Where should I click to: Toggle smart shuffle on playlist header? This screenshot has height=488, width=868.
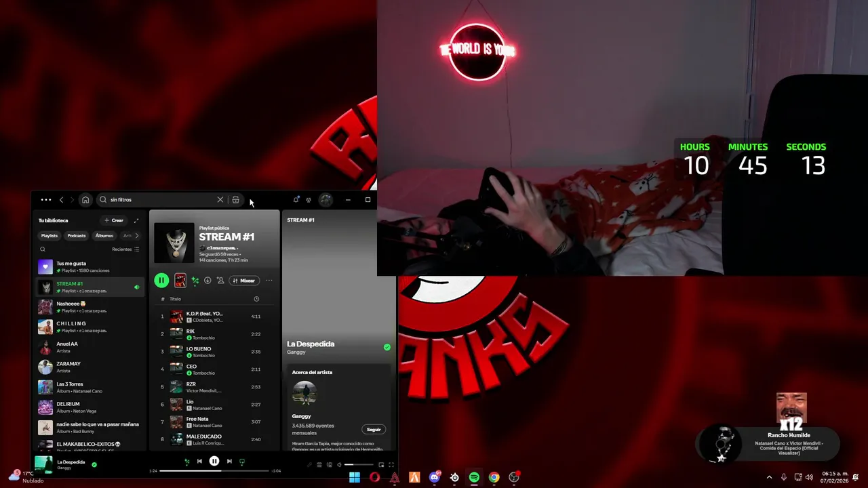(195, 281)
